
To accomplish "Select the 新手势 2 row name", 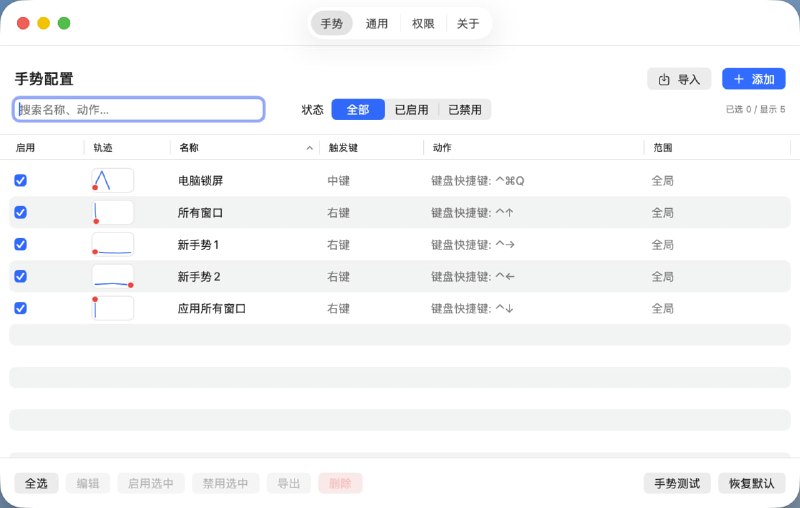I will [x=199, y=277].
